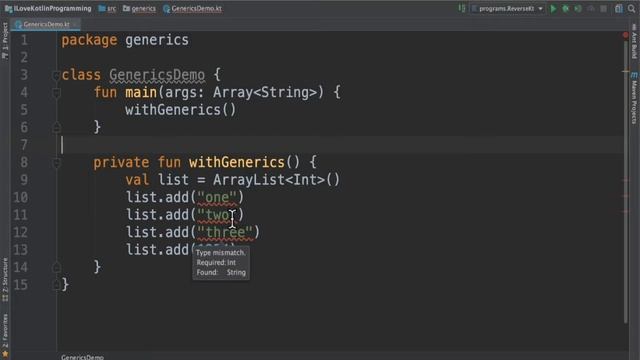
Task: Click fold end marker on line 14
Action: click(x=57, y=267)
